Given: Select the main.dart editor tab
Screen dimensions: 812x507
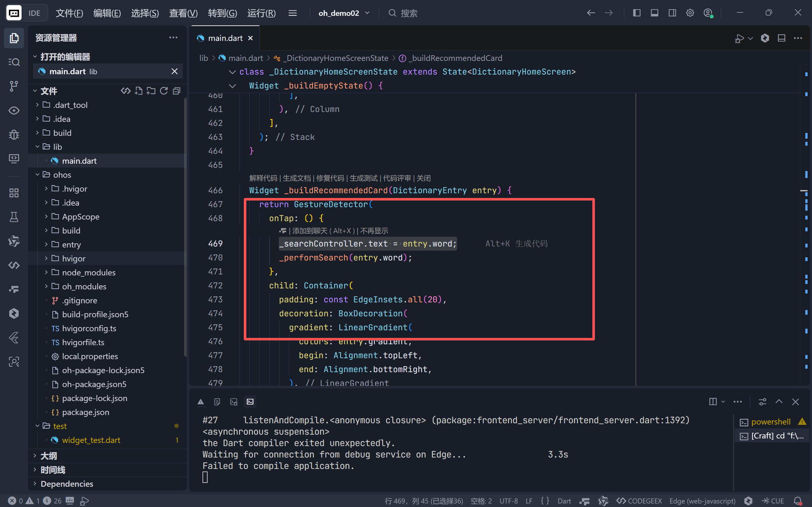Looking at the screenshot, I should (x=225, y=38).
